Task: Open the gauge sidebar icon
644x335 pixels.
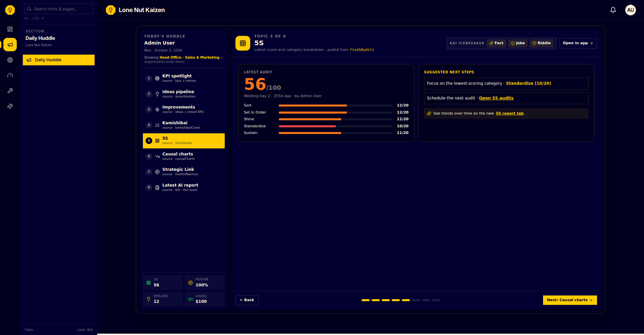Action: pyautogui.click(x=10, y=75)
